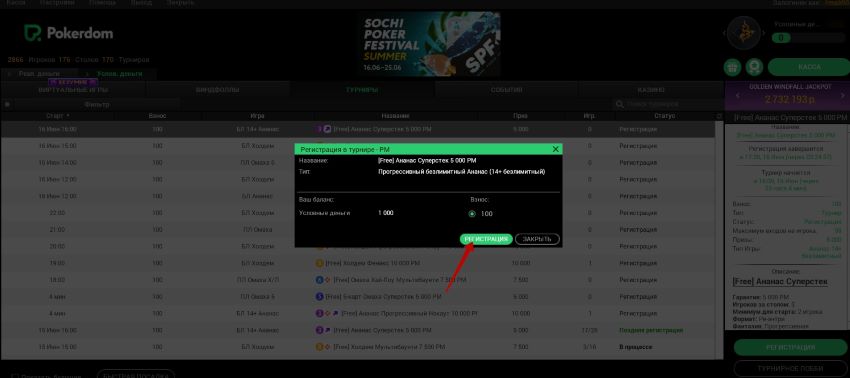The width and height of the screenshot is (850, 378).
Task: Click the Поздняя регистрация status cell
Action: point(651,330)
